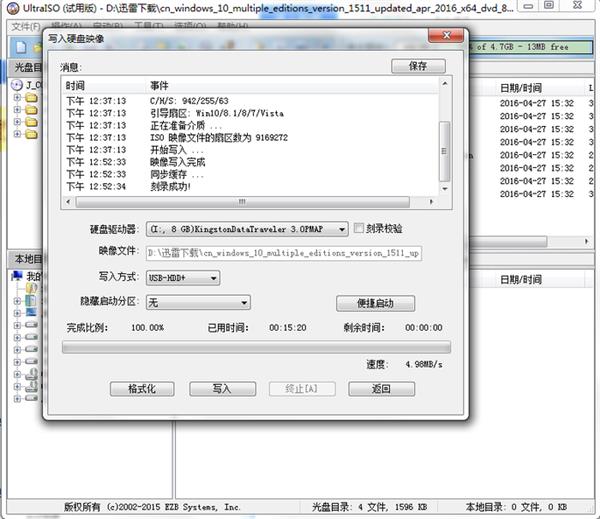600x519 pixels.
Task: Select the J_C disc root icon
Action: click(x=17, y=85)
